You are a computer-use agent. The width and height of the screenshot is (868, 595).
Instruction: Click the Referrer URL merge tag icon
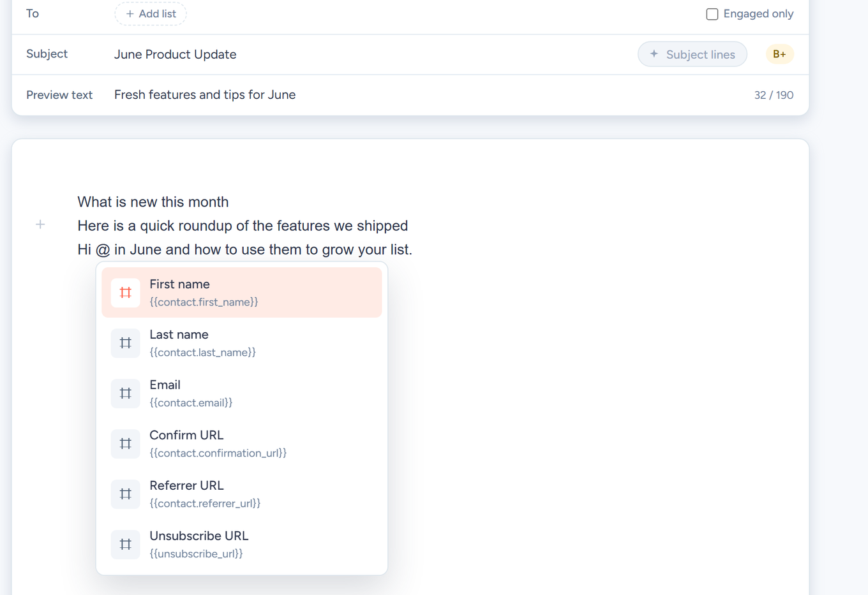(x=126, y=494)
